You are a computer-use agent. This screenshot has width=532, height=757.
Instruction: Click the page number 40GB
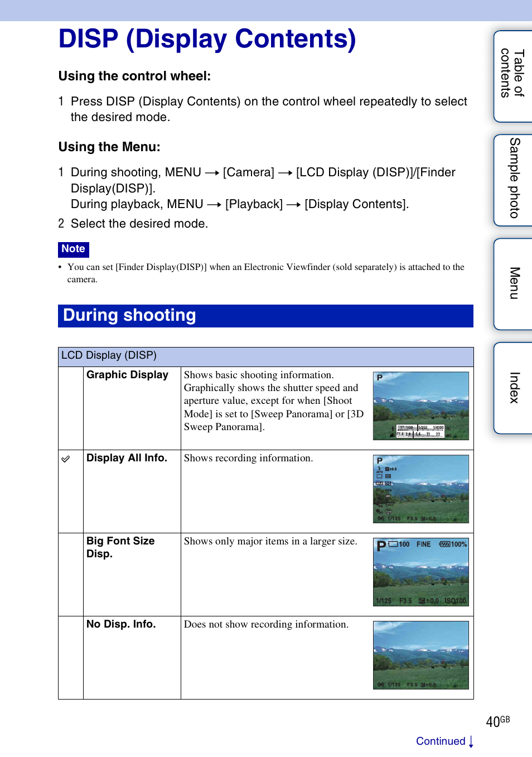coord(498,721)
